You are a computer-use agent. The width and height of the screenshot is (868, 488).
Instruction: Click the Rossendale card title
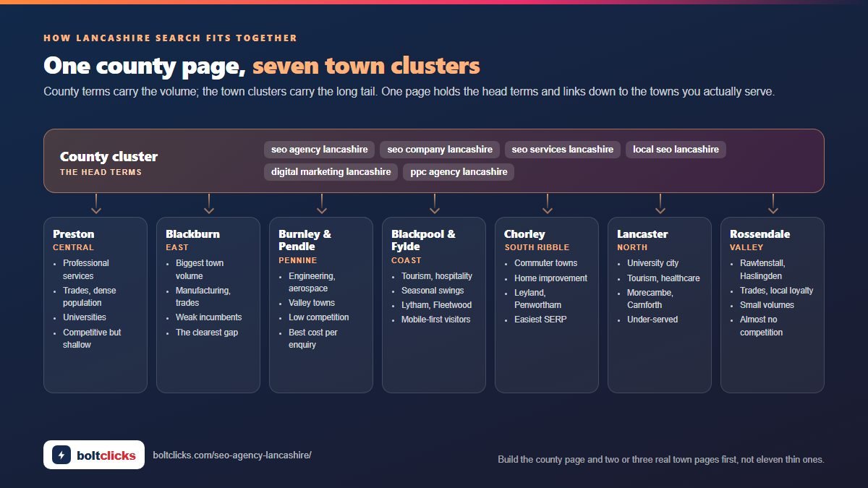click(x=759, y=234)
